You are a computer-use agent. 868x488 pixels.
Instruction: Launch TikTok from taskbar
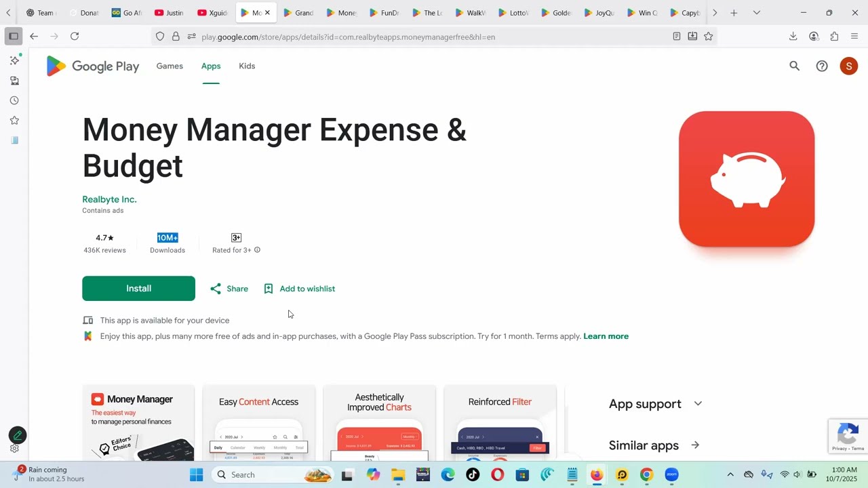click(473, 474)
